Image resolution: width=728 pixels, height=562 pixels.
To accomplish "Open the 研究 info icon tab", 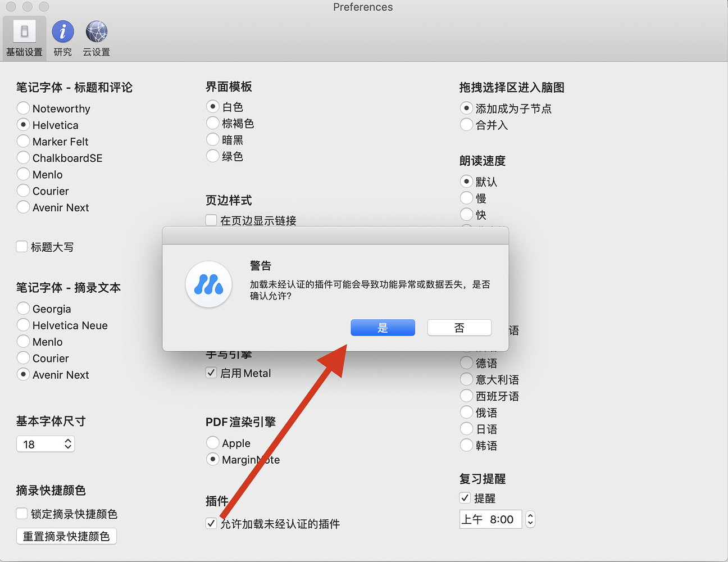I will [x=62, y=32].
